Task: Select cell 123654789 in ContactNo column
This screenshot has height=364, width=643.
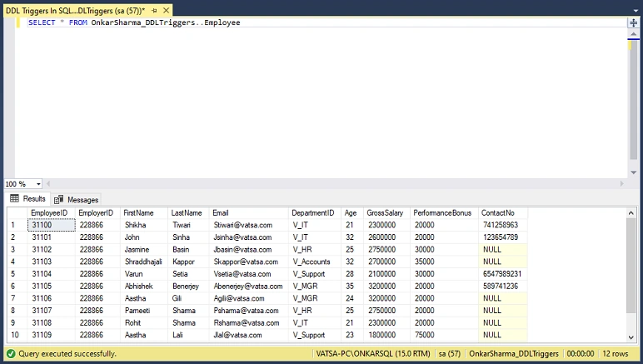Action: click(503, 237)
